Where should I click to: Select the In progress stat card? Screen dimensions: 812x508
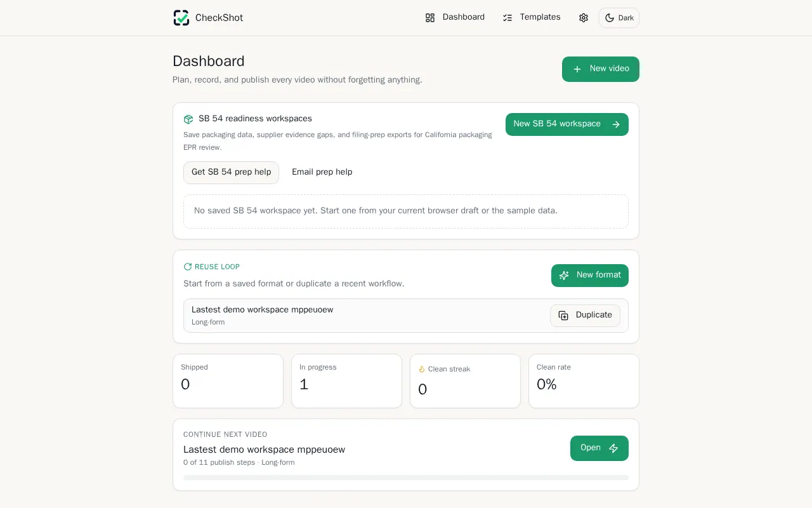click(x=346, y=381)
